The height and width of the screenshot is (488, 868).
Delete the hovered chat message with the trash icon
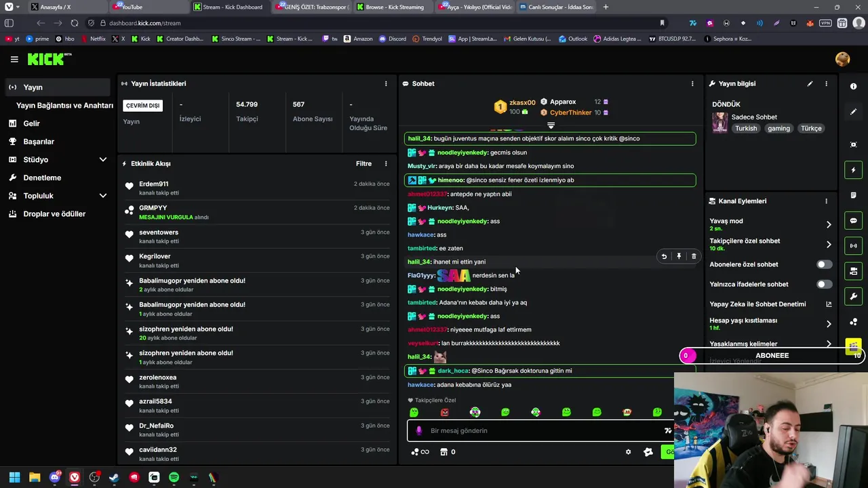point(694,256)
